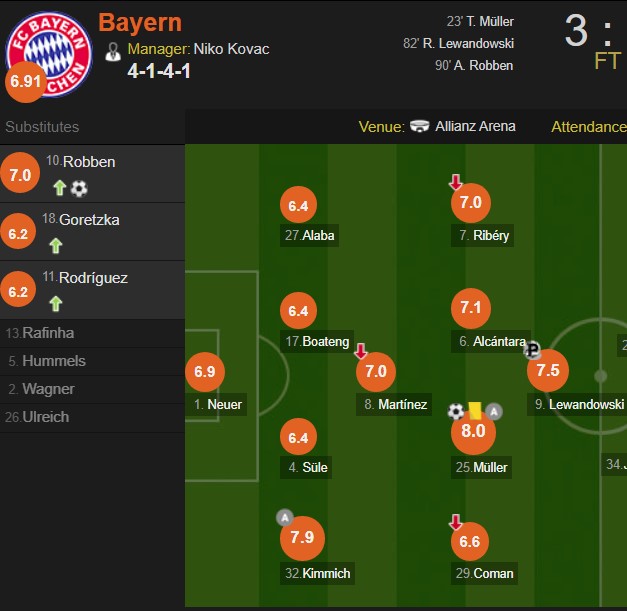Click the 6.91 team rating badge
The width and height of the screenshot is (627, 611).
pos(25,82)
